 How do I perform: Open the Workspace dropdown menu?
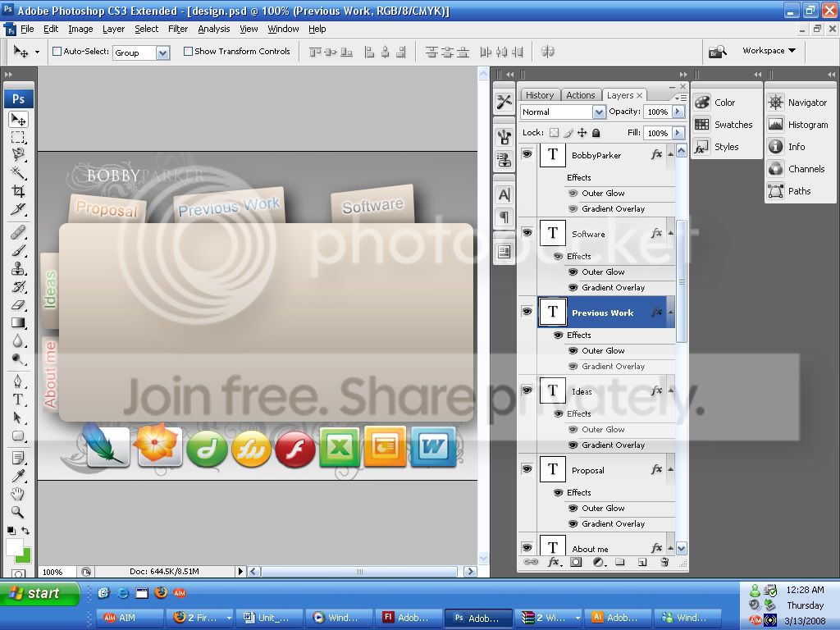(x=769, y=50)
